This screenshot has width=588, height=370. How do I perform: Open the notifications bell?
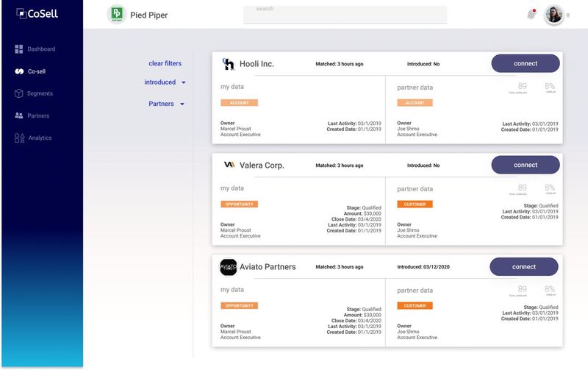pos(531,14)
